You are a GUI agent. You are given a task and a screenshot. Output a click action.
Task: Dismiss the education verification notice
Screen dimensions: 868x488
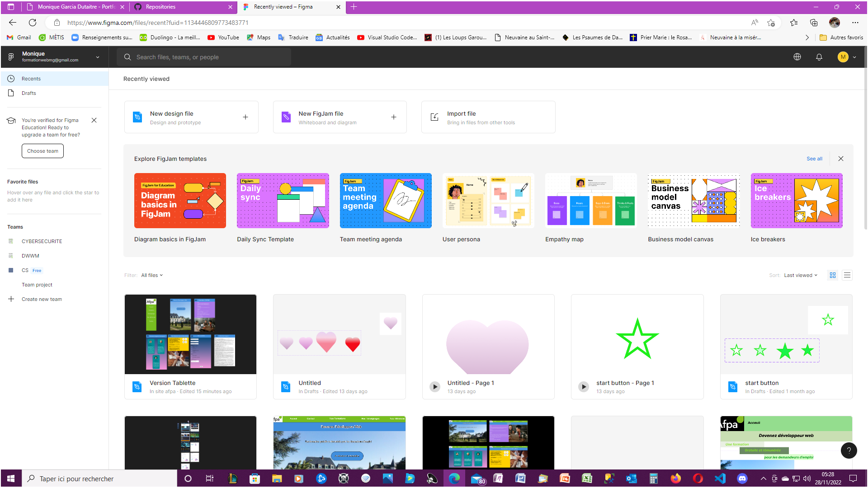[x=94, y=120]
